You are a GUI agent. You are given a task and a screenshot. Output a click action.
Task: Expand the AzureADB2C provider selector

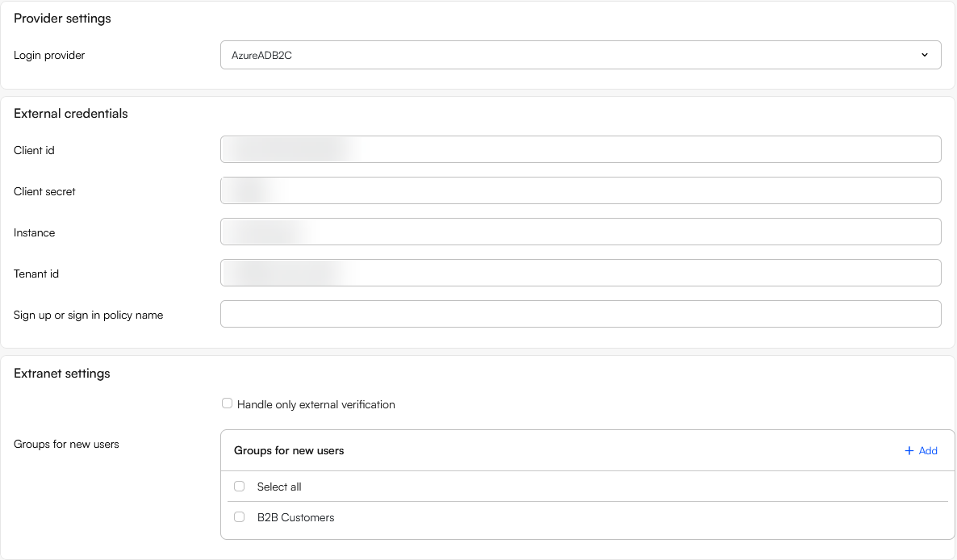(581, 55)
